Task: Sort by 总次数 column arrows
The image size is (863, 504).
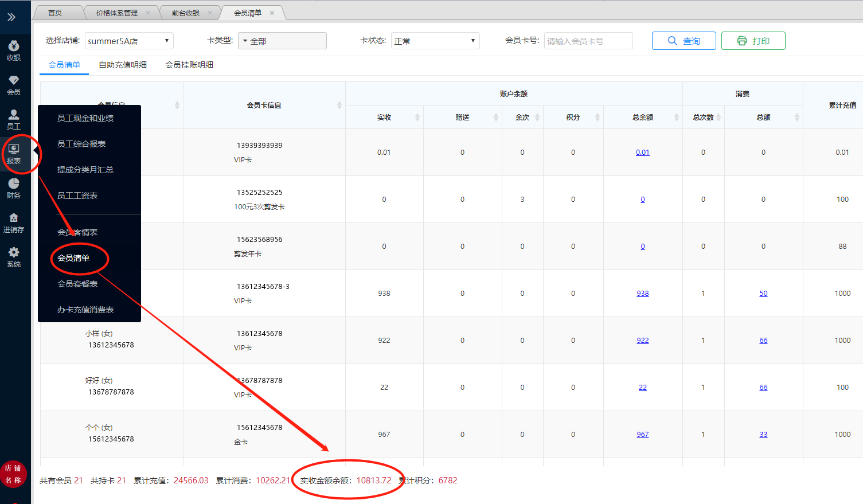Action: click(718, 117)
